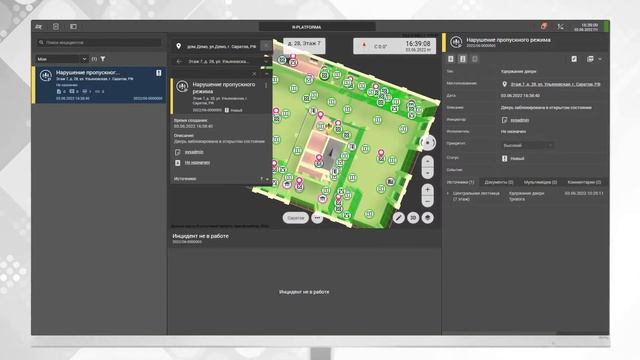Click the three-dots button next to Саратов

(x=317, y=218)
